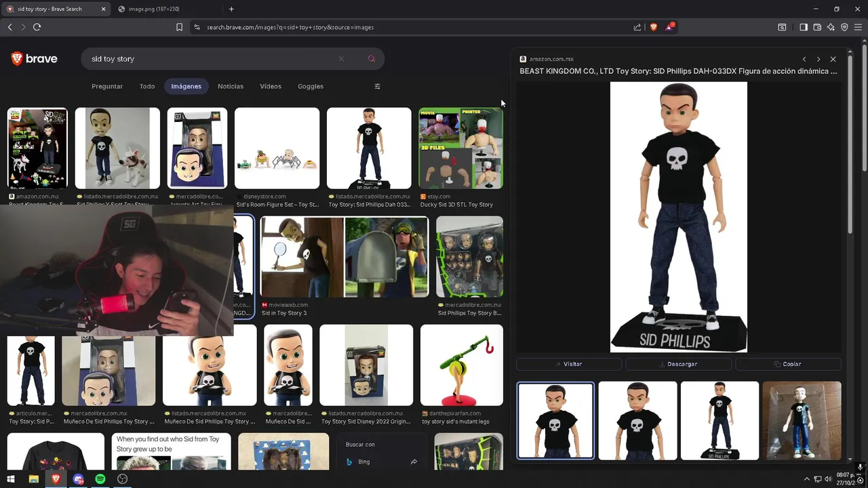Bookmark this page using the bookmark icon
This screenshot has width=868, height=488.
click(x=179, y=27)
